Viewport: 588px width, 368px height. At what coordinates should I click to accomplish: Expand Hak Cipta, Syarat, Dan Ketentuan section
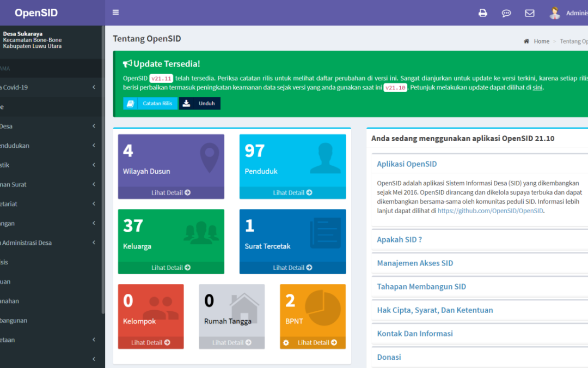pyautogui.click(x=435, y=310)
